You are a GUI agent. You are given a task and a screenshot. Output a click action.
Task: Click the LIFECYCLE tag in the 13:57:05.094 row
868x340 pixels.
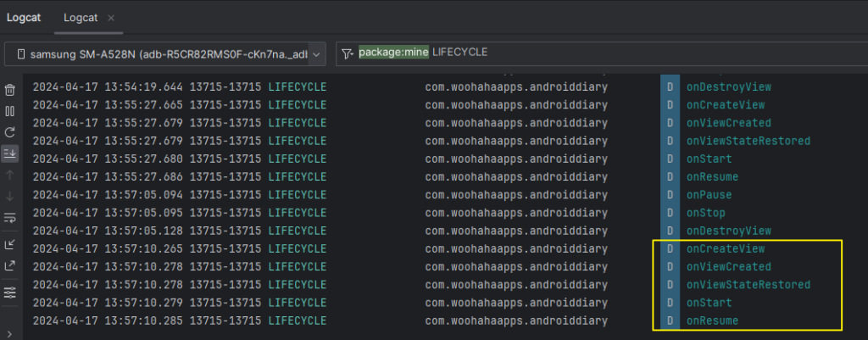(298, 195)
